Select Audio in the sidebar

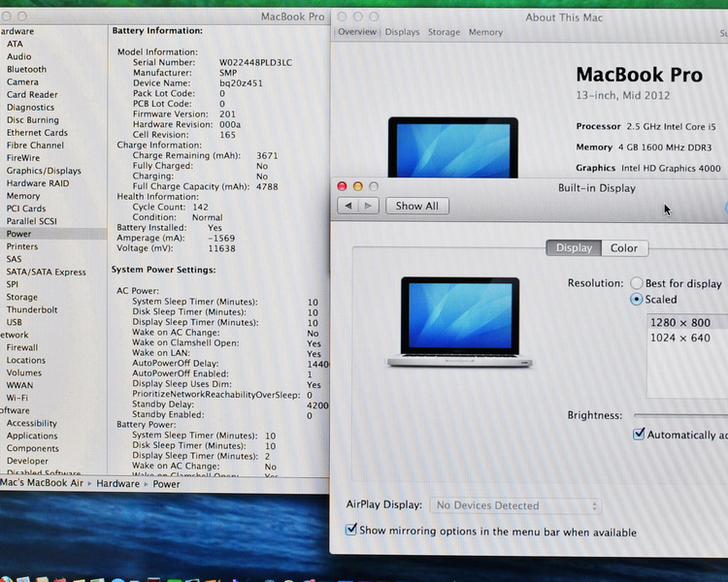point(19,56)
